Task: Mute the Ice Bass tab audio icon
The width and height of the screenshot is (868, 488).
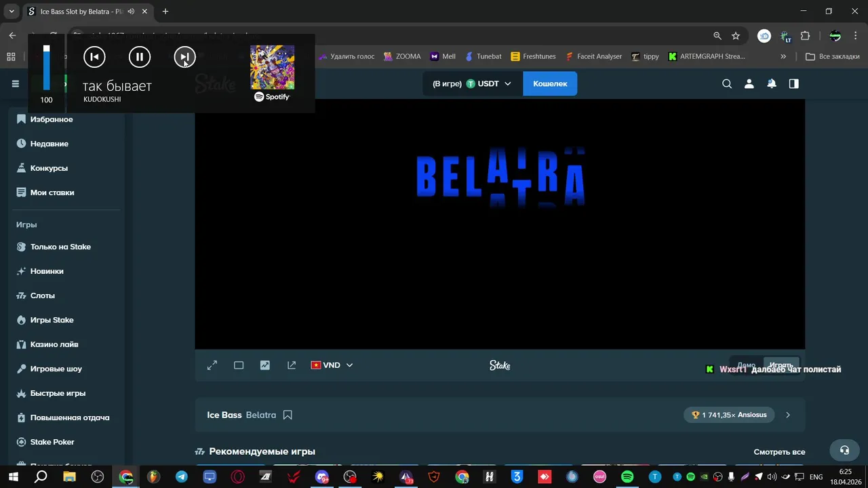Action: point(131,12)
